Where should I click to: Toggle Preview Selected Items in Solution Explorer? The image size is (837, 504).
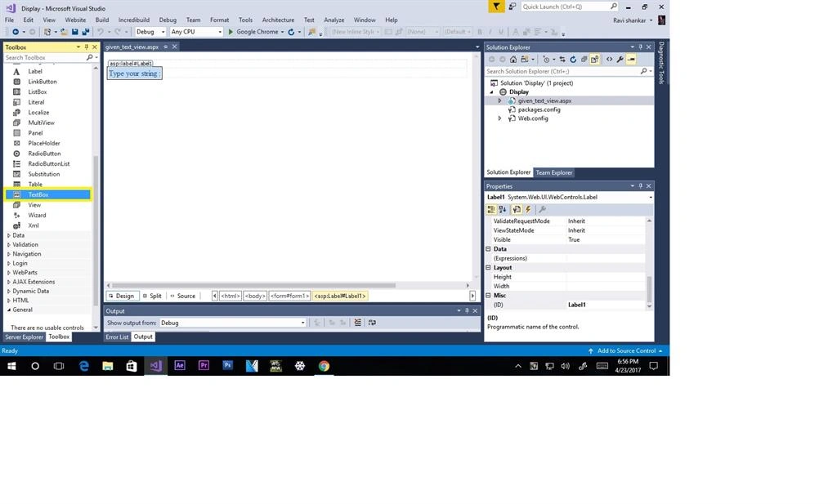(631, 59)
